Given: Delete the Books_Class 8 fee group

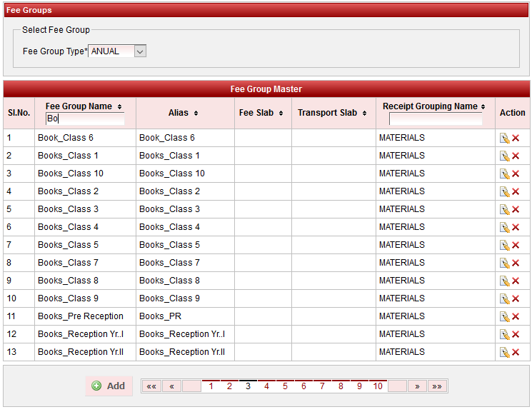Looking at the screenshot, I should tap(516, 281).
